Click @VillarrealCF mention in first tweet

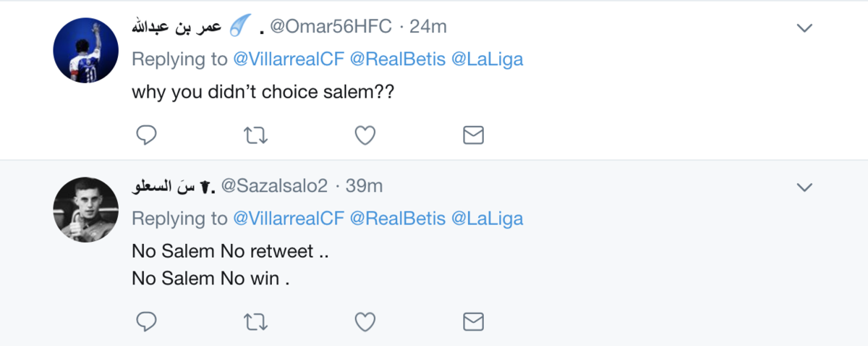coord(288,59)
